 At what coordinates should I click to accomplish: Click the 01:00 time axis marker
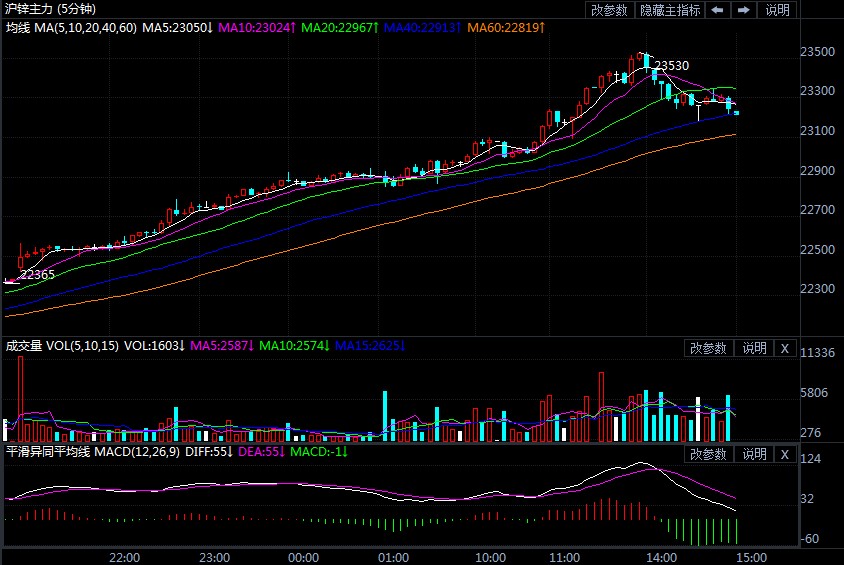(x=393, y=557)
